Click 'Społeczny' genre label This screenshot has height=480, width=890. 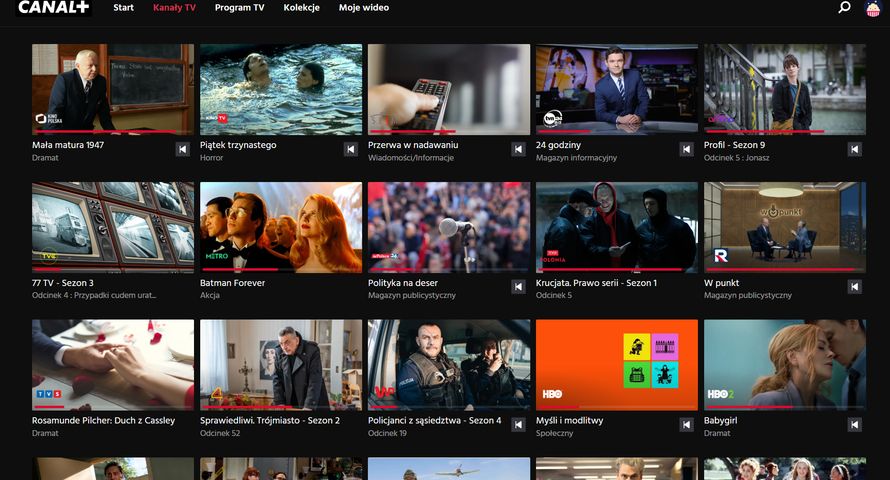(x=555, y=433)
